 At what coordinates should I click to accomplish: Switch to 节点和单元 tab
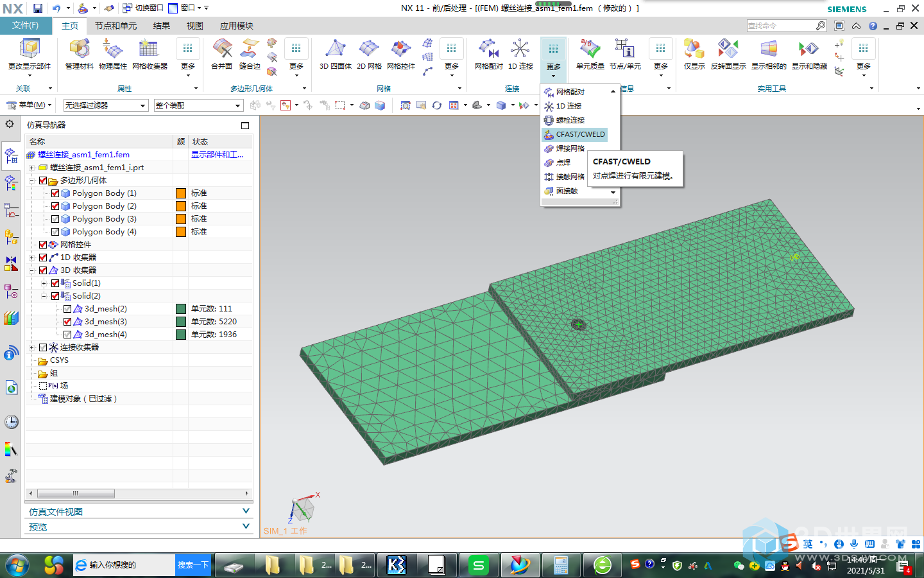coord(116,26)
